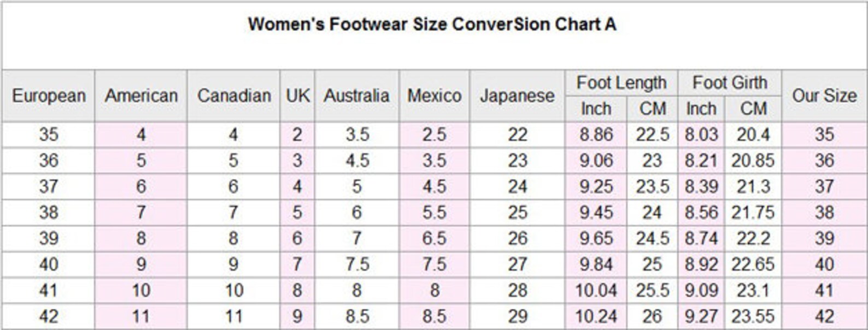The width and height of the screenshot is (868, 330).
Task: Click Japanese size 25 cell
Action: pos(517,212)
